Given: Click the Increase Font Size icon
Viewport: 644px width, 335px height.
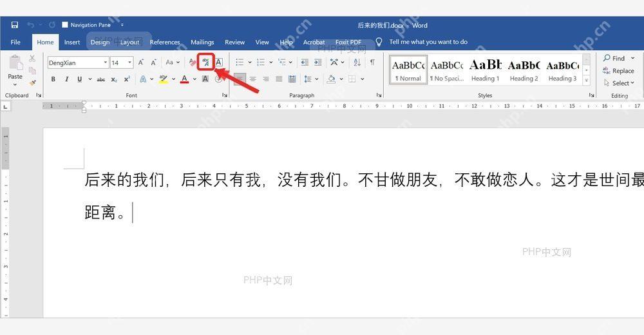Looking at the screenshot, I should click(141, 62).
